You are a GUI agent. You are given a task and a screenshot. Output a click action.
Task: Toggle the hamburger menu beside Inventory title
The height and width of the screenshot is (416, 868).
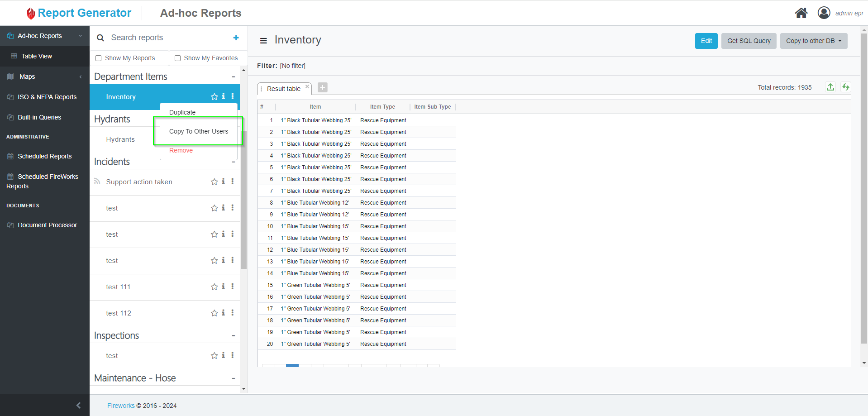point(263,41)
